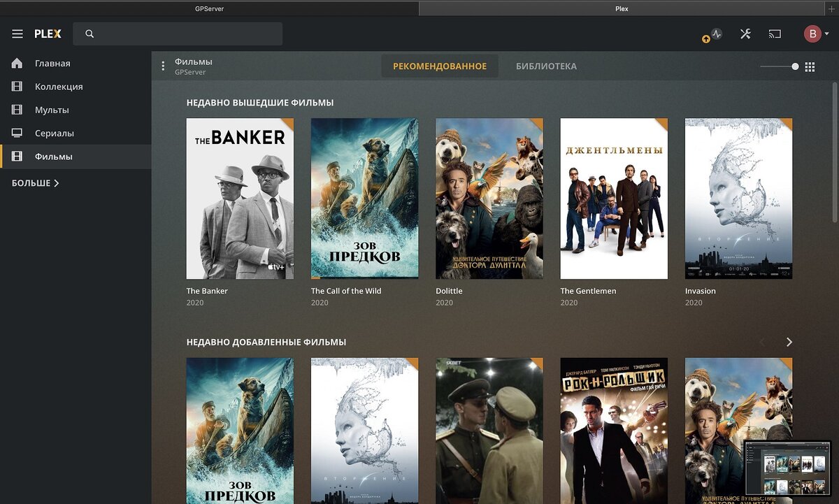Click the home icon beside Главная
839x504 pixels.
[17, 63]
